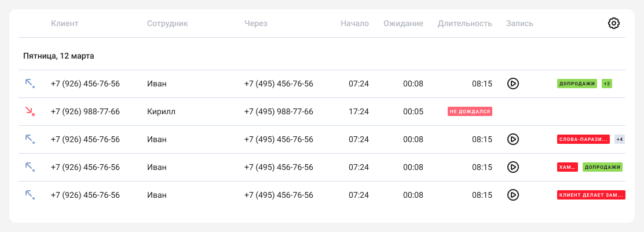Click the incoming-call arrow icon in the +4 row
644x232 pixels.
(x=30, y=139)
